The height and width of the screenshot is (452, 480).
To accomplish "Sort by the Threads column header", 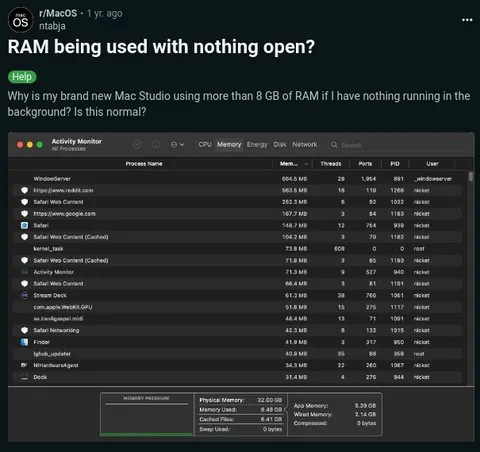I will [331, 164].
